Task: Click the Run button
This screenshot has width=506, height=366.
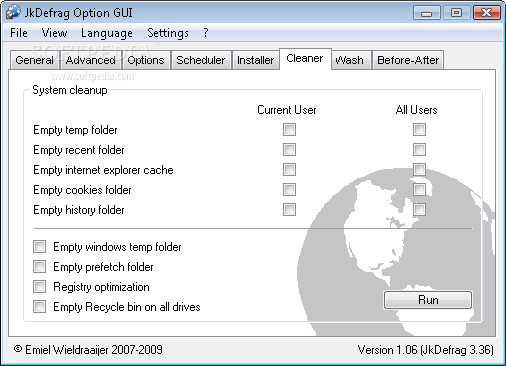Action: [428, 300]
